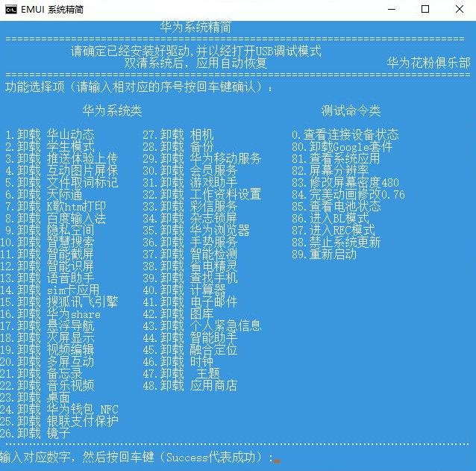Click option 85 查看电池状态
This screenshot has height=471, width=476.
pyautogui.click(x=336, y=207)
